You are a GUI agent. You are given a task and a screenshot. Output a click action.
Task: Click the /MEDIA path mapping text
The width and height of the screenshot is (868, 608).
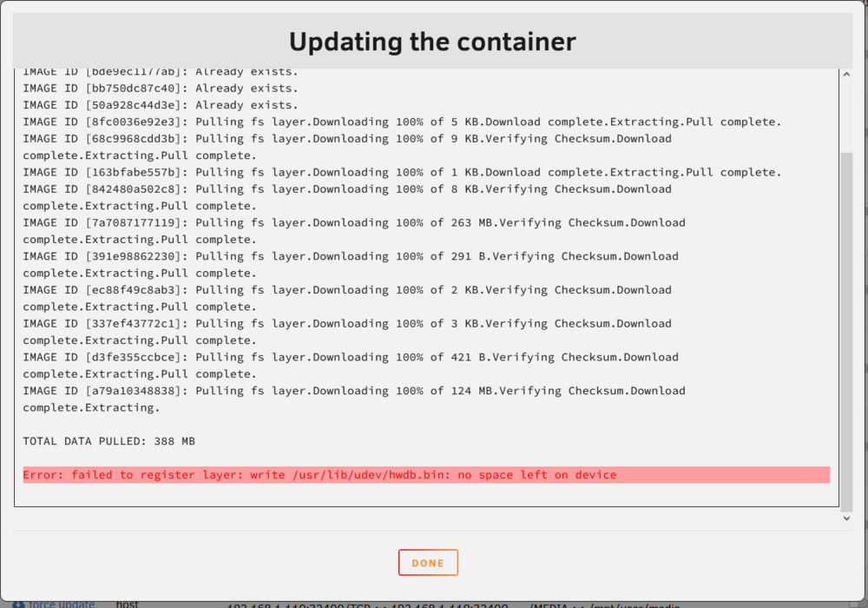(605, 605)
